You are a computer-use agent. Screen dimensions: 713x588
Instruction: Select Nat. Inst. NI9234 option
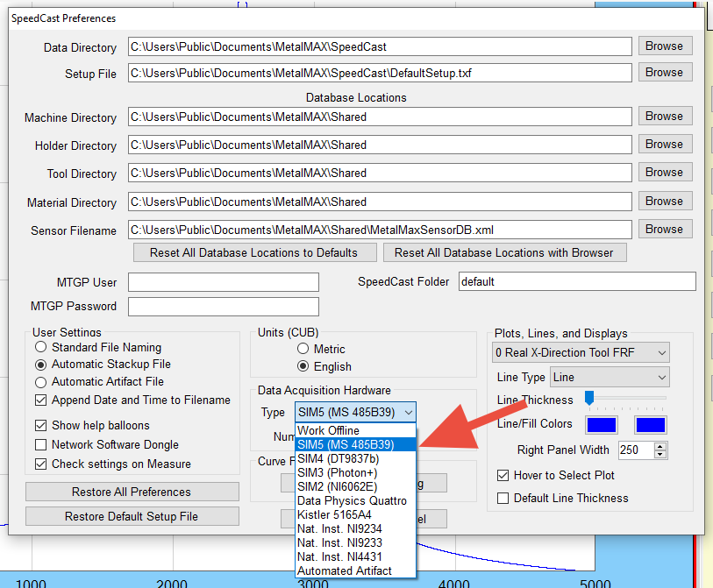(x=355, y=529)
